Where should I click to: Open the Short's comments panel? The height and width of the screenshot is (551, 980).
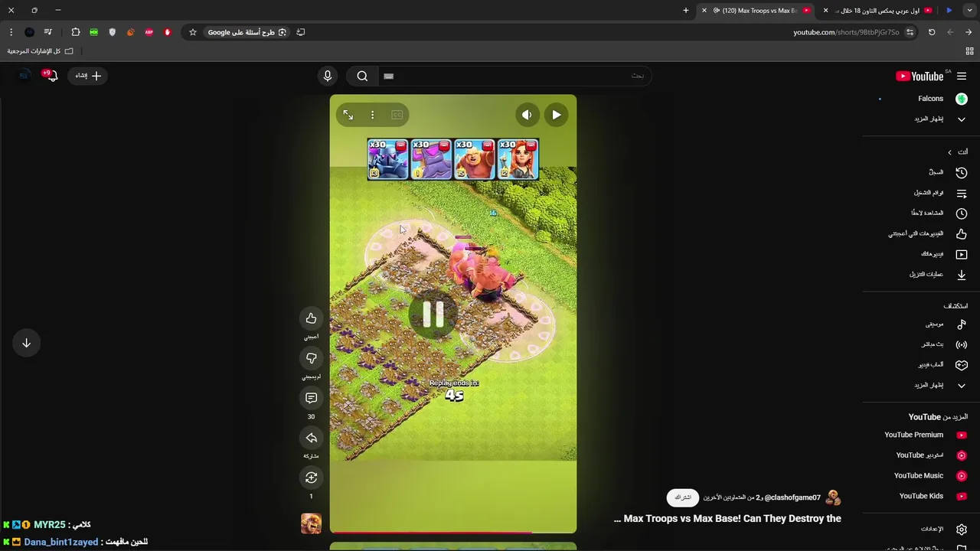(x=311, y=398)
